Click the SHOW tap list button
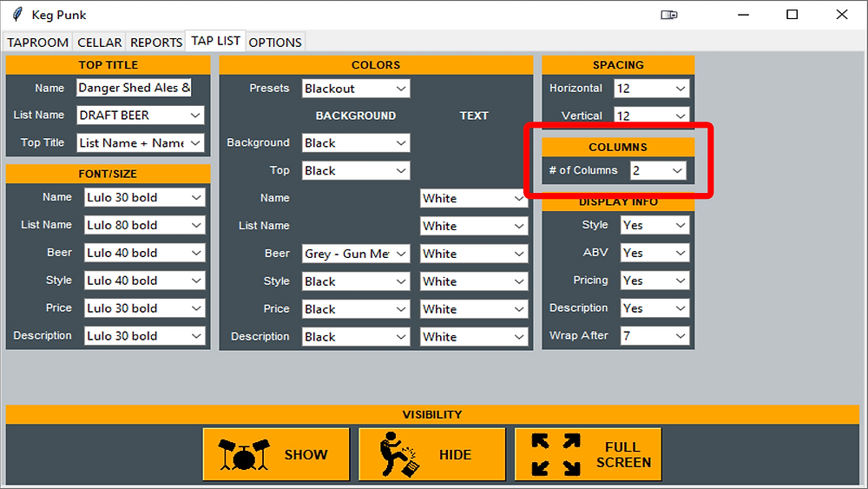 tap(276, 454)
